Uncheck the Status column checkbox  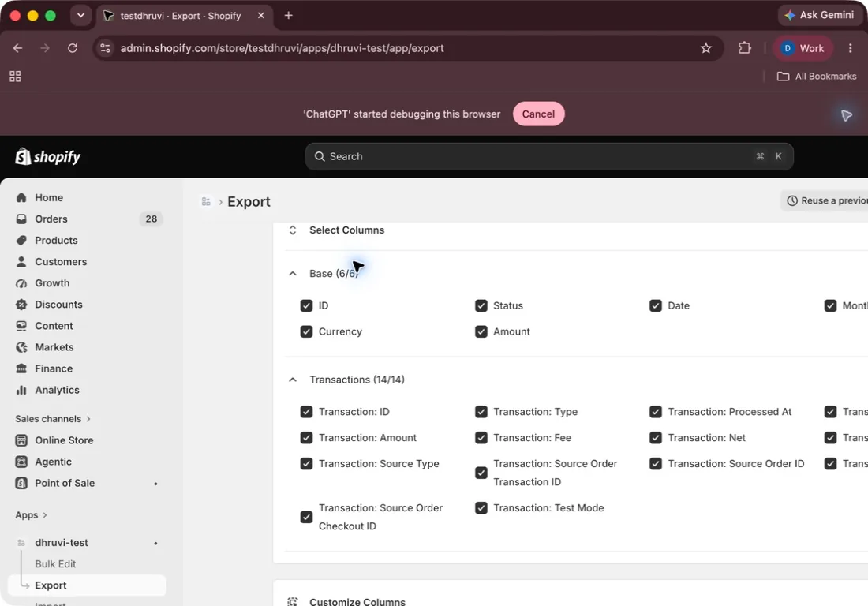click(481, 305)
